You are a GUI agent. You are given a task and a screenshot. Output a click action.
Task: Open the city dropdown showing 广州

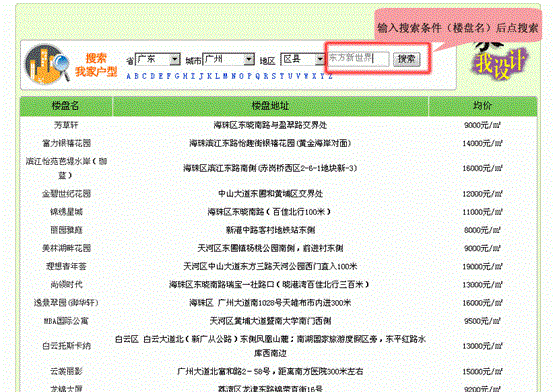[229, 59]
